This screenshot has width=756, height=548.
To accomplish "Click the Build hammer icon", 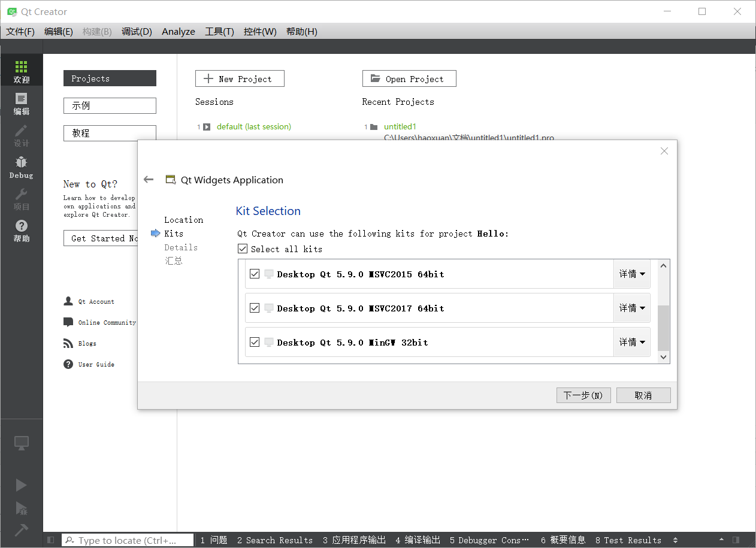I will click(21, 529).
